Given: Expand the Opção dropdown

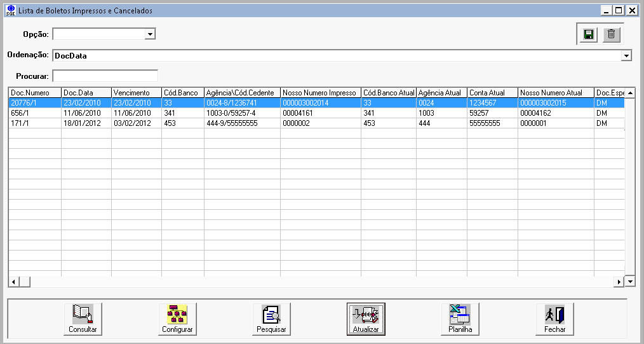Looking at the screenshot, I should (x=150, y=34).
